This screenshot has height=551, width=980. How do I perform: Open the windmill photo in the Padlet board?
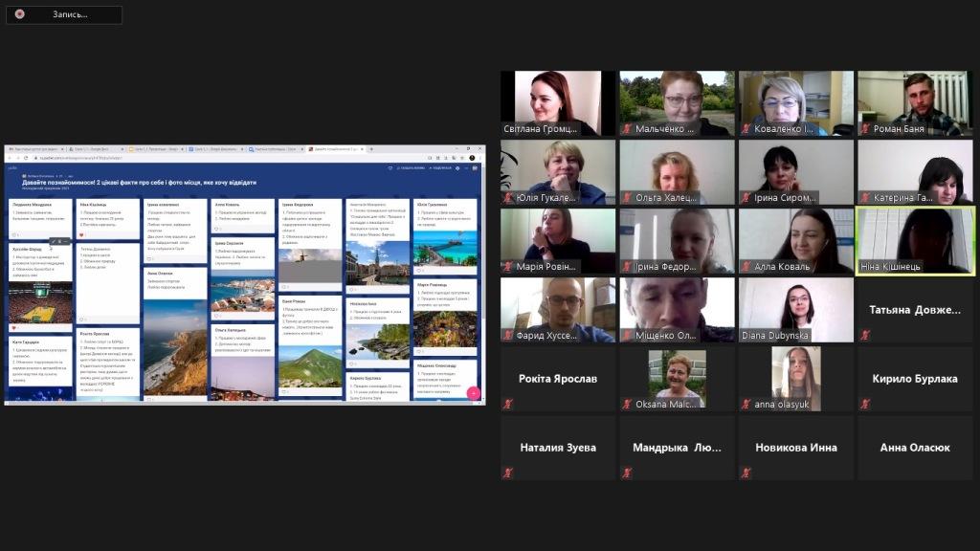point(310,266)
